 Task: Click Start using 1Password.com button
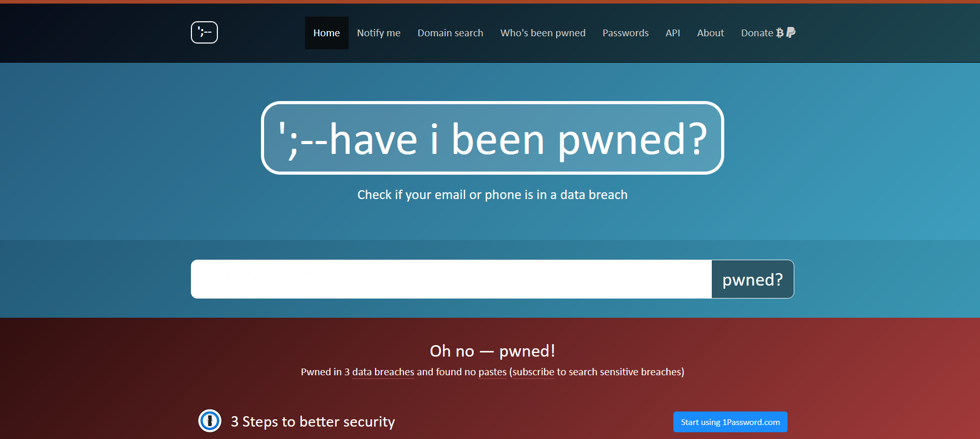coord(730,422)
